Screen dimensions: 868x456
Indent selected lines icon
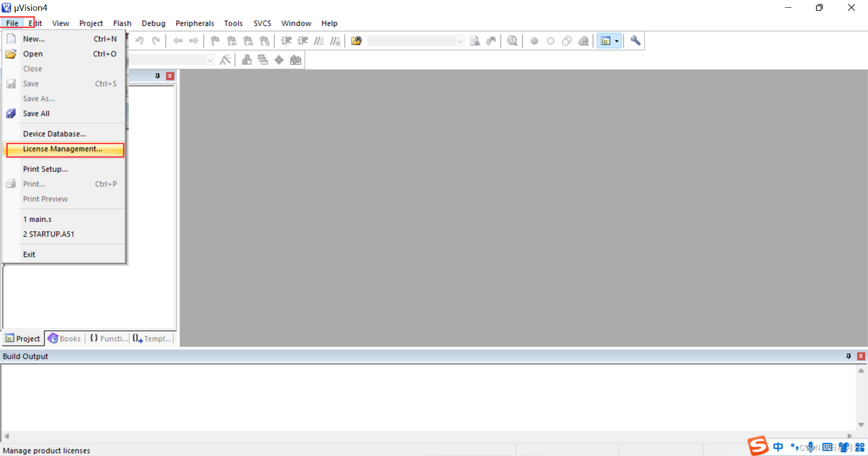click(x=286, y=41)
